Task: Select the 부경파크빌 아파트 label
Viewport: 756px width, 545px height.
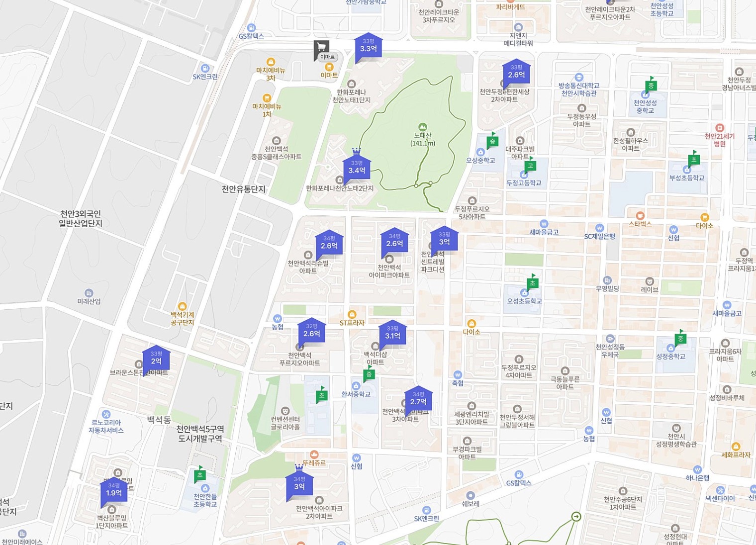Action: [467, 453]
